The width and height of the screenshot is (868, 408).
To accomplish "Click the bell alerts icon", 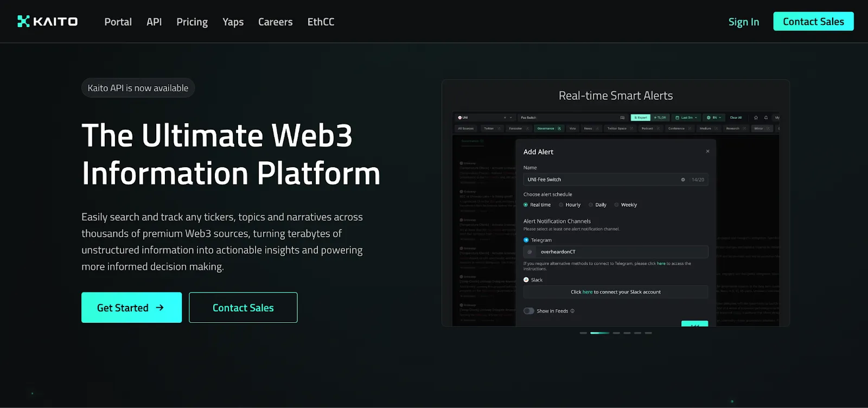I will pos(766,118).
